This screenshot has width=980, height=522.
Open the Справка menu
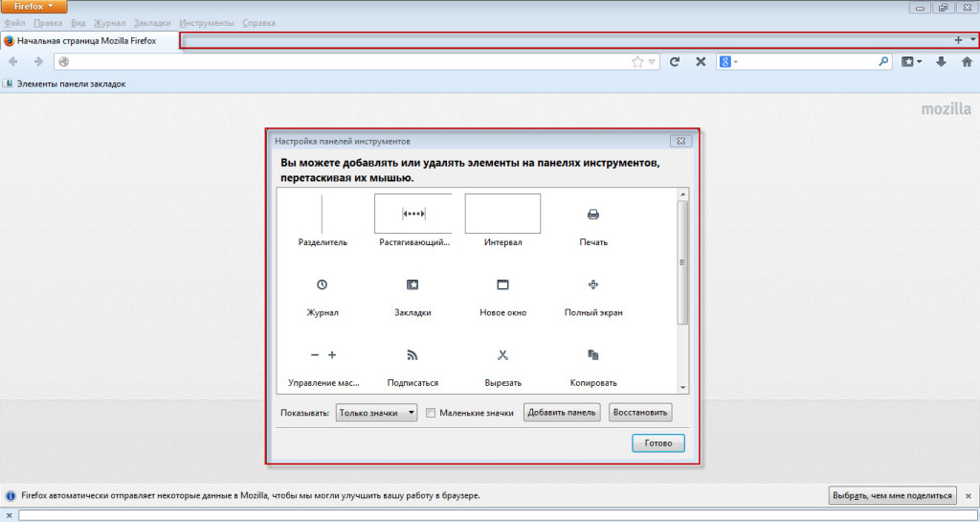(258, 23)
